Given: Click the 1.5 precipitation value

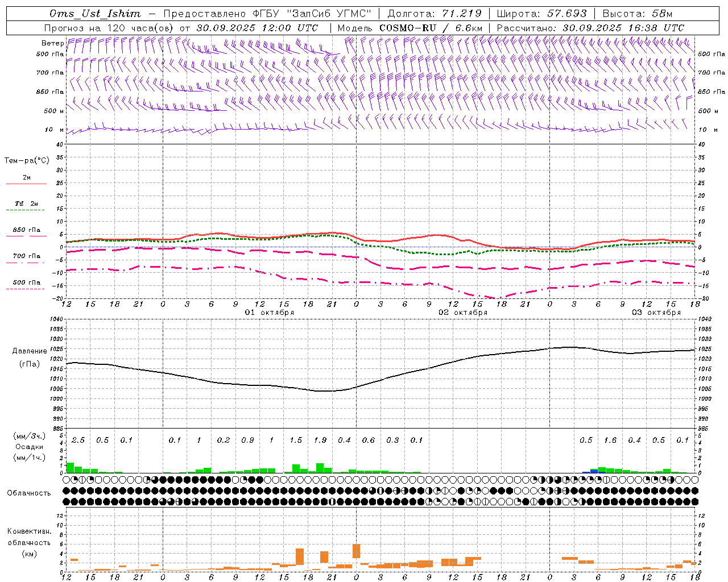Looking at the screenshot, I should tap(296, 440).
